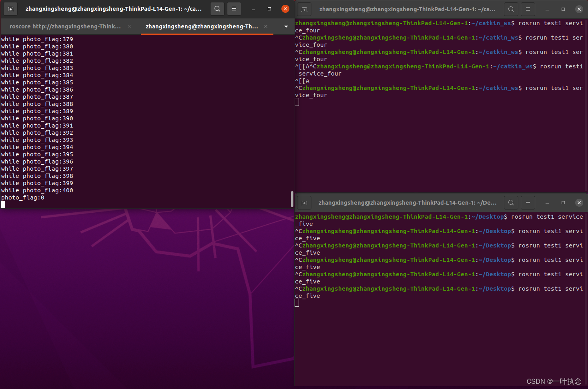Click the cursor block in left terminal

pyautogui.click(x=3, y=205)
